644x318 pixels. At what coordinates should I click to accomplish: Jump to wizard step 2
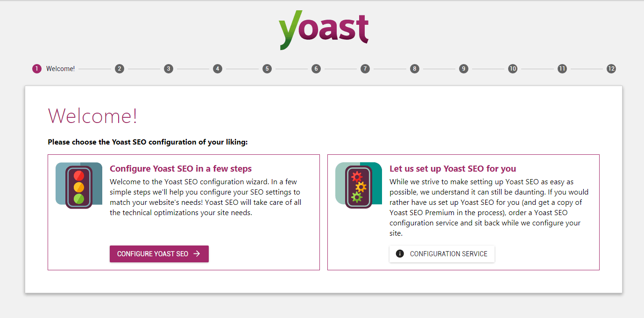[120, 69]
